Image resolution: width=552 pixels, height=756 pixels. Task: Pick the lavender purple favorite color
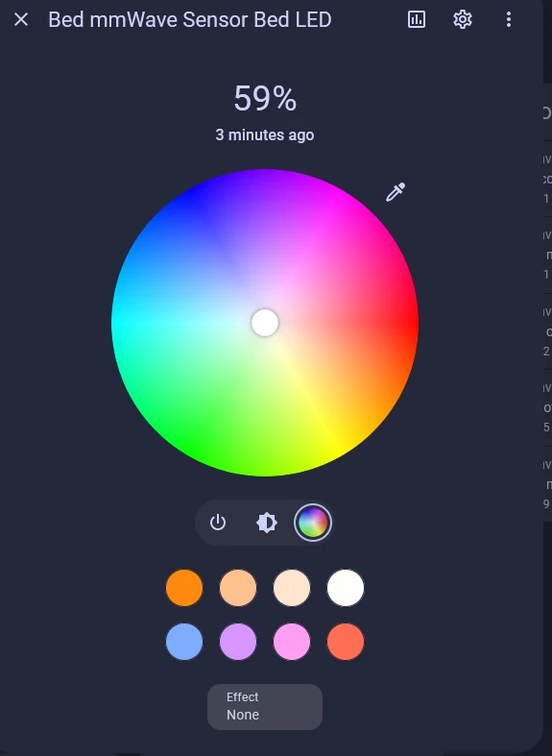coord(238,642)
